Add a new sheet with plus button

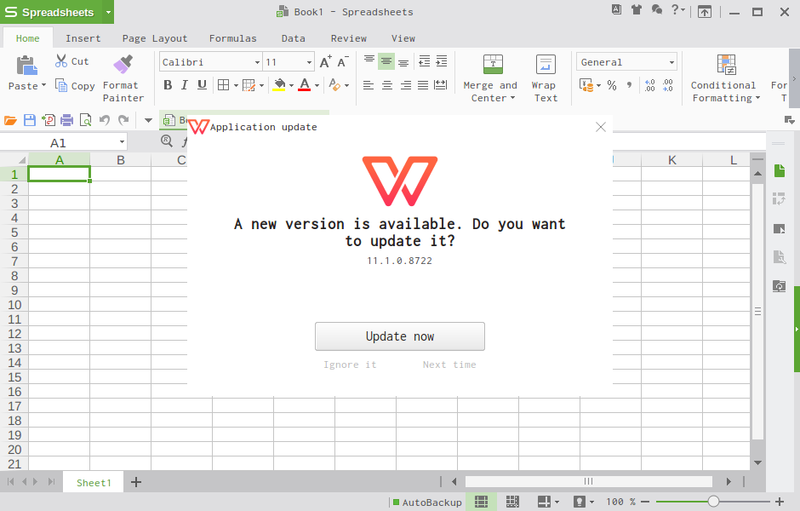click(x=136, y=482)
